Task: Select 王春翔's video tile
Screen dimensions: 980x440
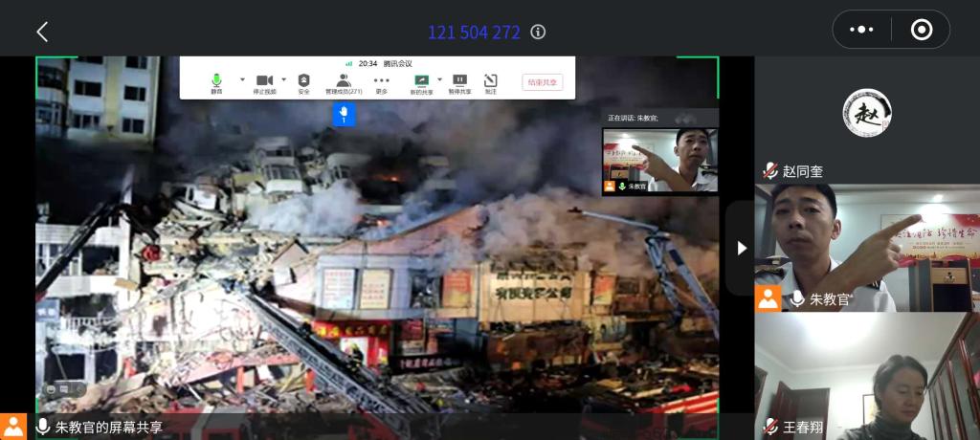Action: tap(867, 376)
